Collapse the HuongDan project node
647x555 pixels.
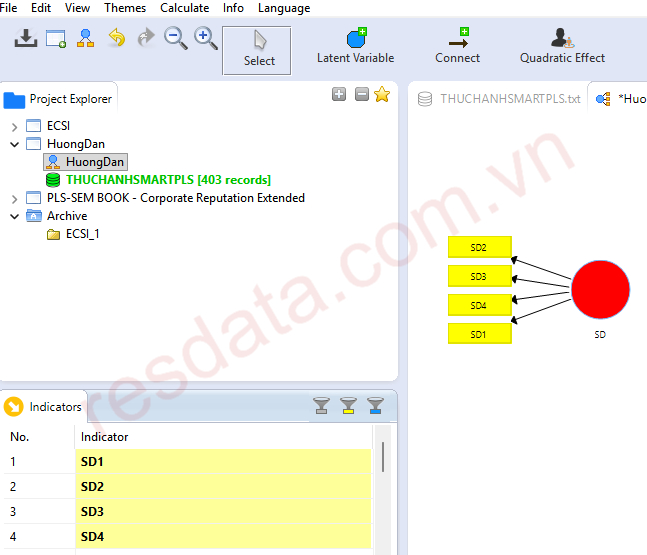[15, 144]
